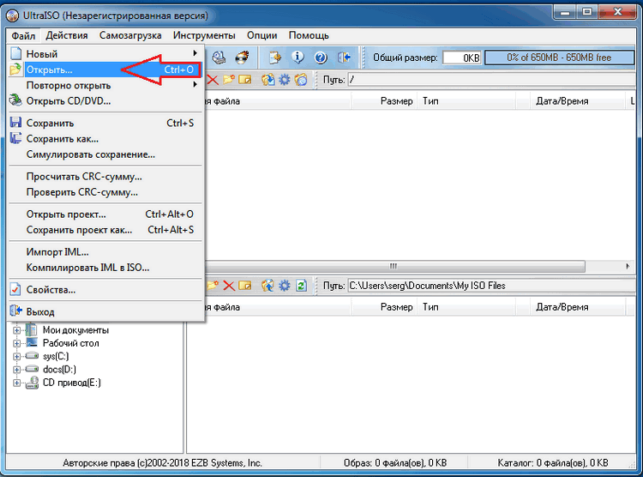Image resolution: width=643 pixels, height=477 pixels.
Task: Choose Открыть CD/DVD... menu entry
Action: click(x=105, y=101)
